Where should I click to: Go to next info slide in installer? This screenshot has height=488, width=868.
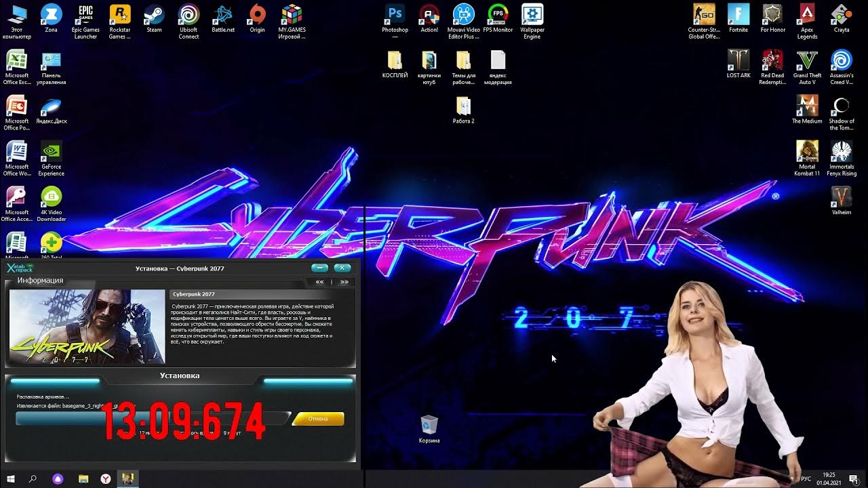point(344,282)
